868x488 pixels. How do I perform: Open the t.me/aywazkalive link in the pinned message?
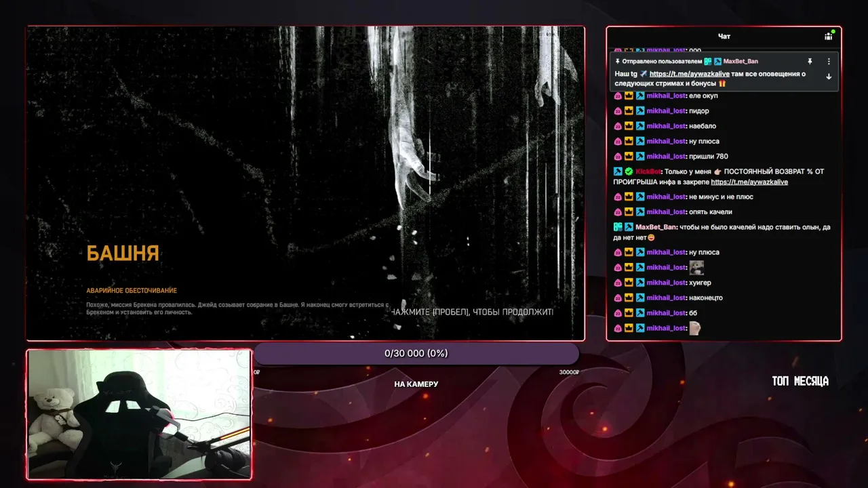(689, 73)
